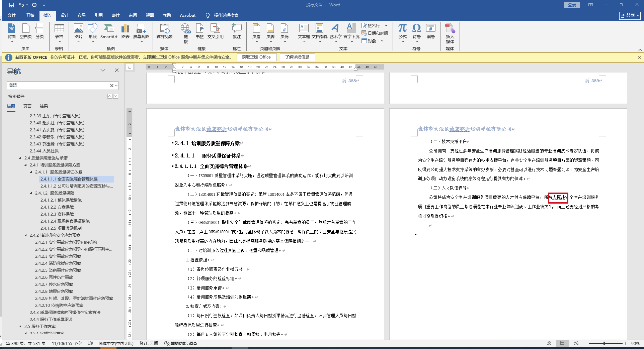Image resolution: width=644 pixels, height=349 pixels.
Task: Insert WordArt (艺术字)
Action: click(x=335, y=32)
